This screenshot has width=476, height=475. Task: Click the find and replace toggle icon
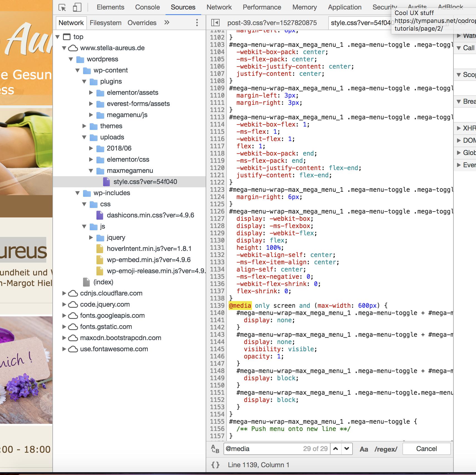(x=215, y=449)
